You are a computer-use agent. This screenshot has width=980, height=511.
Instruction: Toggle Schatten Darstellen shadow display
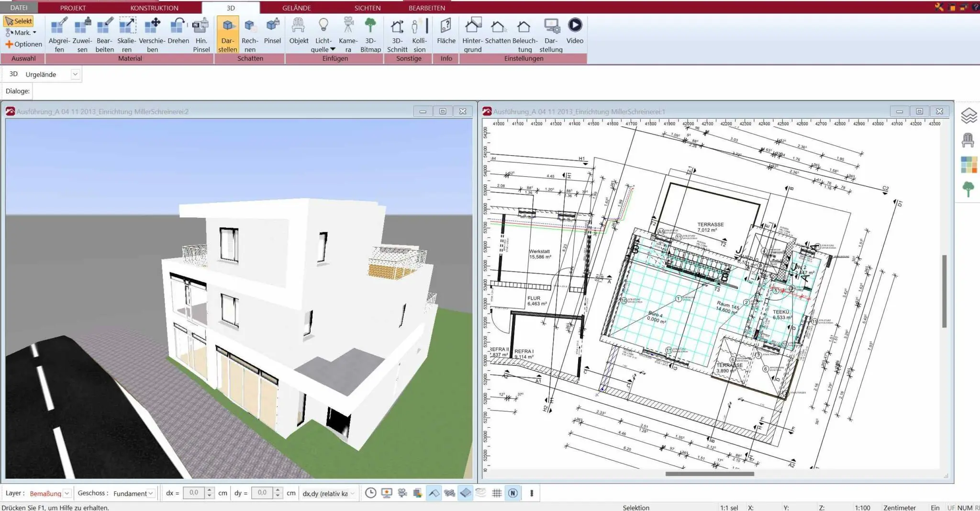(228, 34)
